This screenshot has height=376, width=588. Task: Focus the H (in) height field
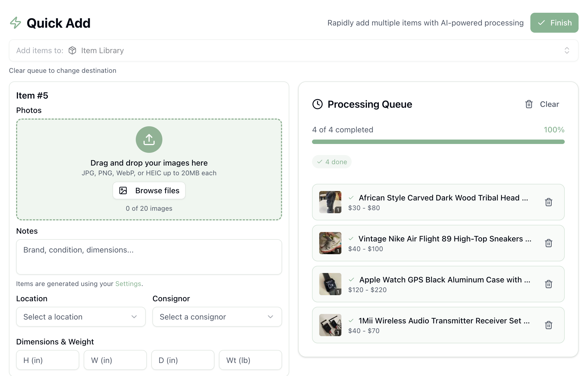click(48, 360)
